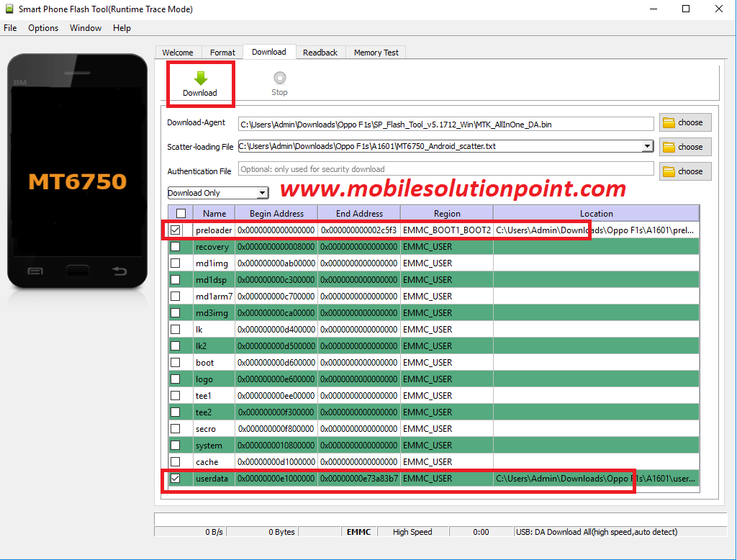The height and width of the screenshot is (560, 737).
Task: Check the recovery partition checkbox
Action: 176,246
